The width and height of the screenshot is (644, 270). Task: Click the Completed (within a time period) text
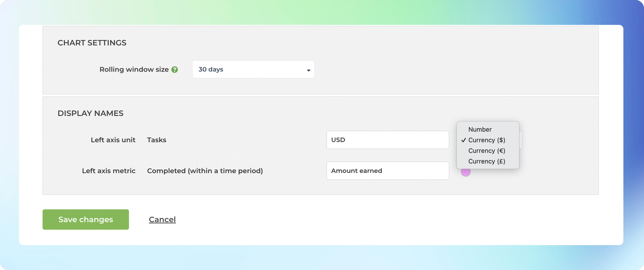point(205,171)
